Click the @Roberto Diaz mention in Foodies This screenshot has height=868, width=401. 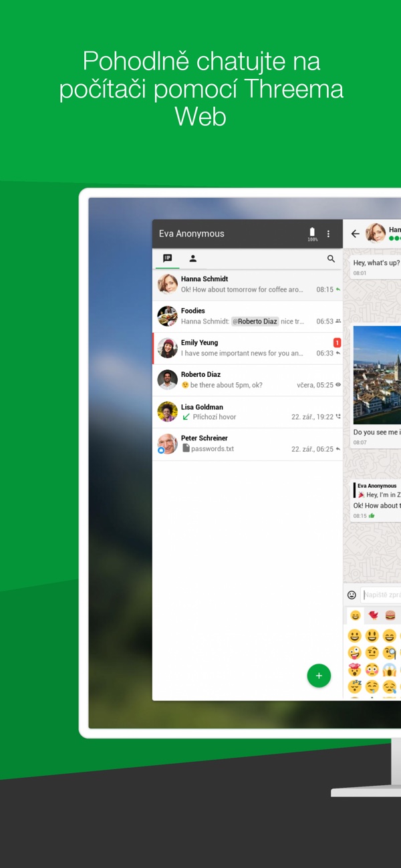[255, 321]
